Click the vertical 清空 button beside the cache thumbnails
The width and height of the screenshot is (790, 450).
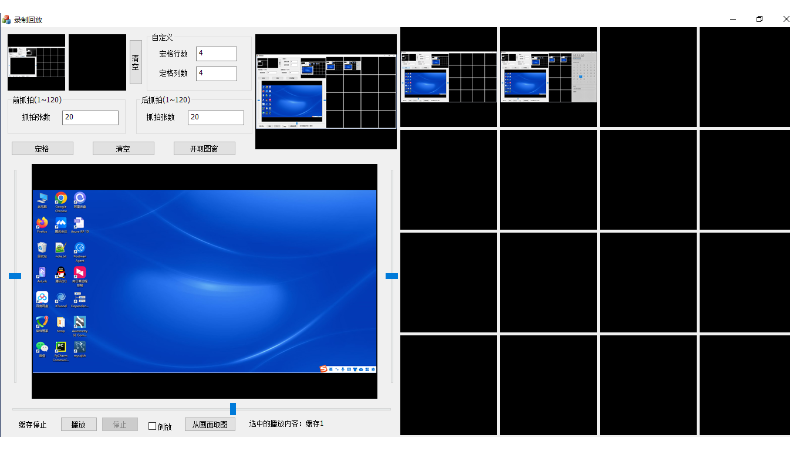click(x=136, y=62)
